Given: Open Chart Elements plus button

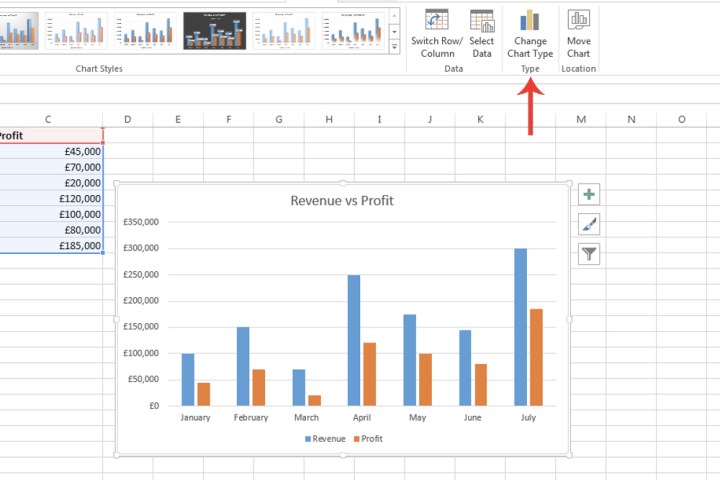Looking at the screenshot, I should click(589, 195).
